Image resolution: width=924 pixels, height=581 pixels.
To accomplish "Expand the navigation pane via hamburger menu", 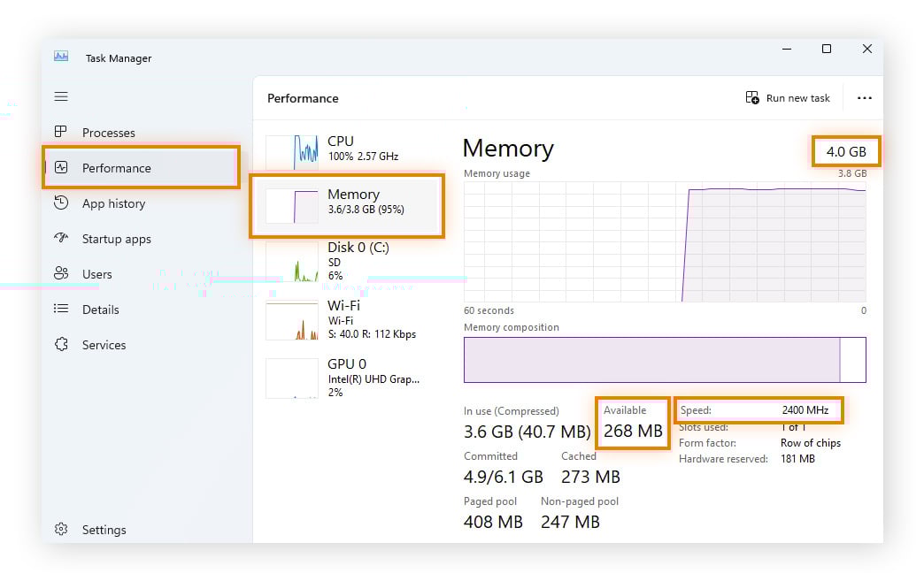I will (x=61, y=96).
